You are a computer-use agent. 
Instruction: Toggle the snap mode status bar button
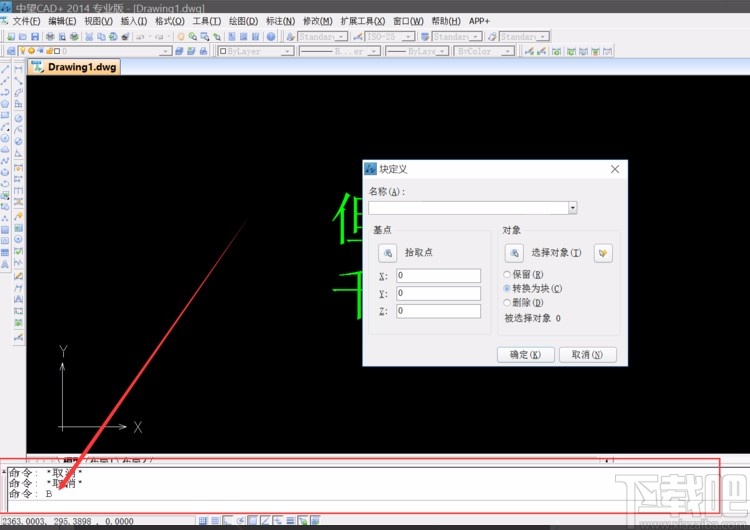point(203,520)
